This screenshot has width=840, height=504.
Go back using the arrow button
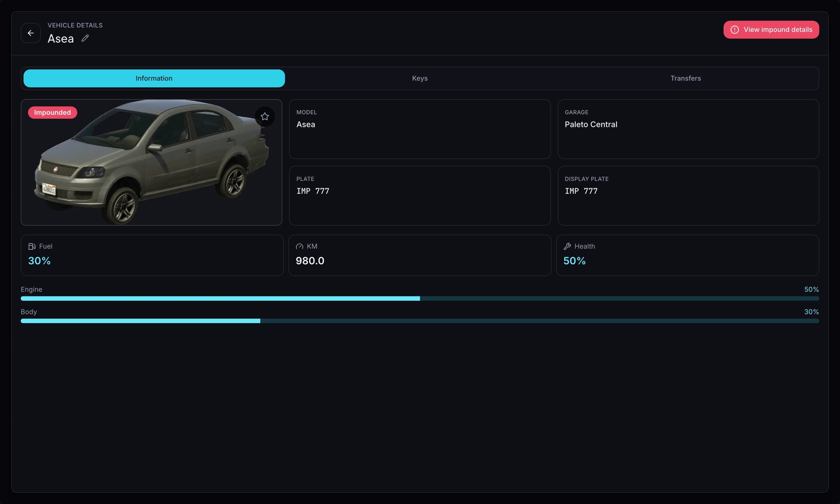(31, 33)
